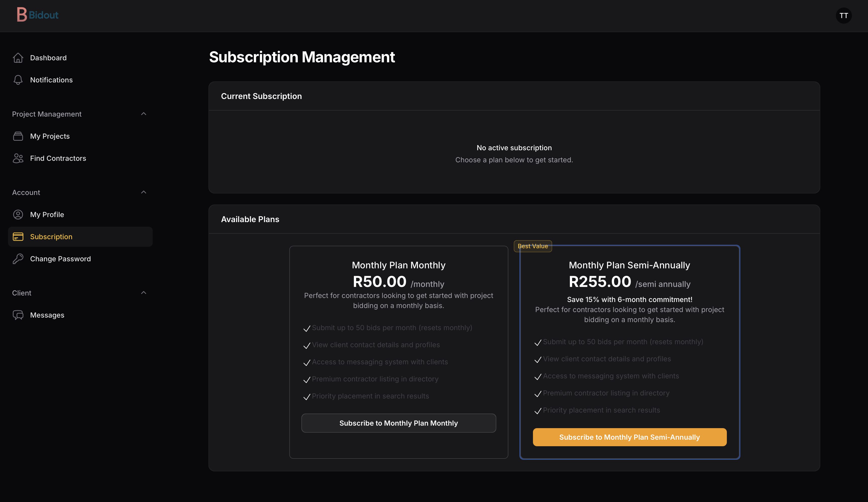
Task: Click the Messages chat bubble icon
Action: point(18,315)
